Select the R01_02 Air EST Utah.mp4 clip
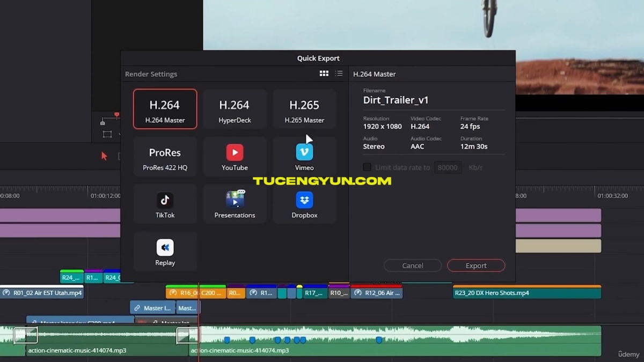 tap(42, 293)
